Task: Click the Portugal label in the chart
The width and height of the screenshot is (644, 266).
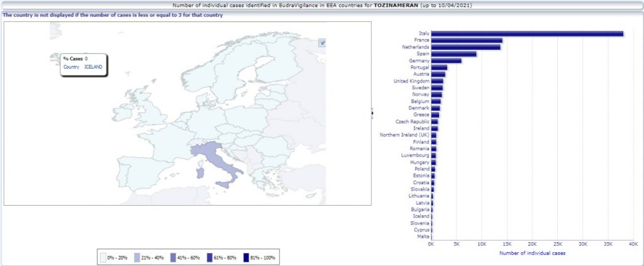Action: (x=419, y=67)
